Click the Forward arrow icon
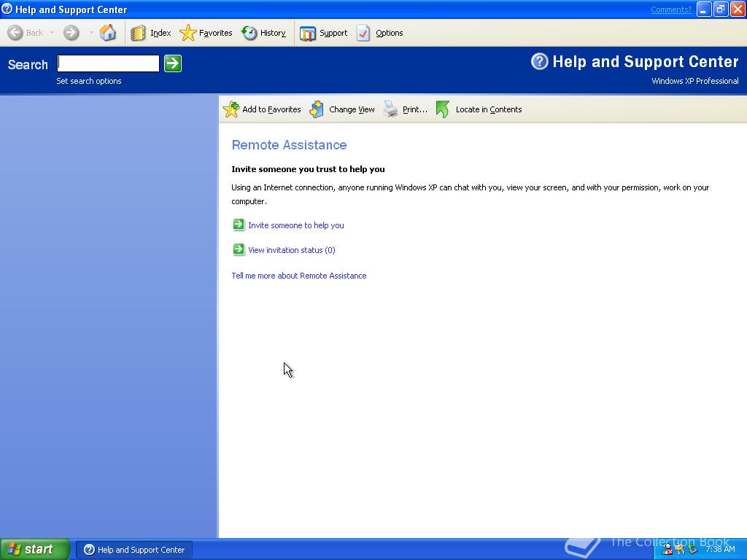This screenshot has height=560, width=747. coord(71,33)
